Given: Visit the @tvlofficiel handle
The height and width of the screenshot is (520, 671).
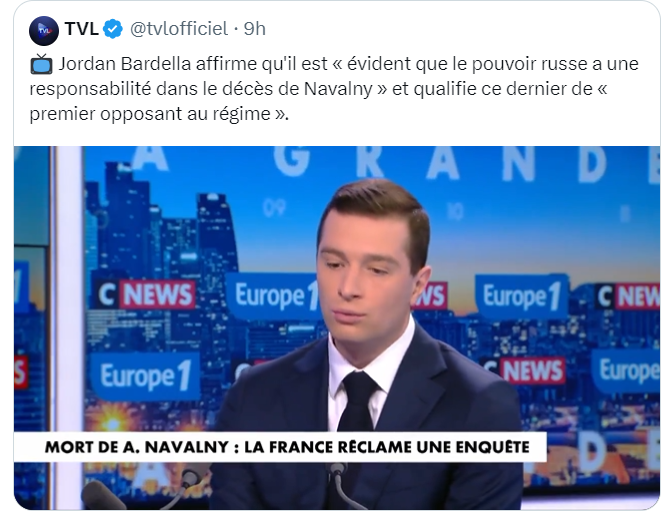Looking at the screenshot, I should tap(179, 29).
